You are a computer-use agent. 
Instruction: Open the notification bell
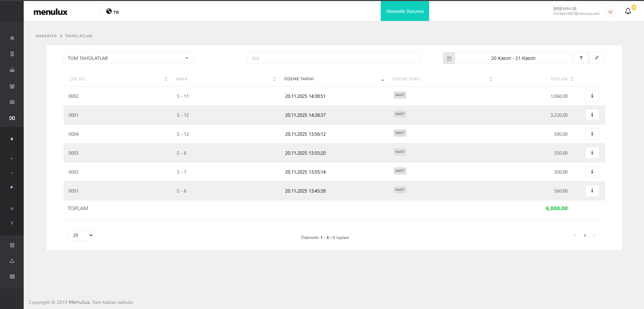click(628, 11)
